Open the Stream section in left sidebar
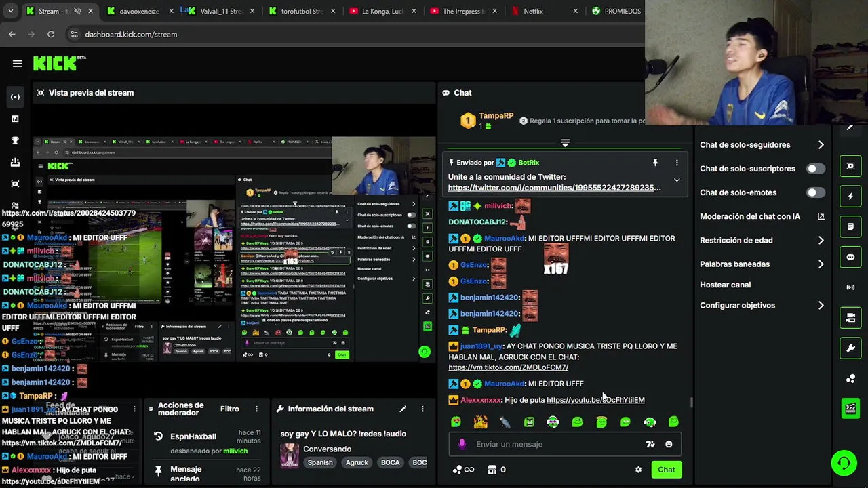The image size is (868, 488). [15, 97]
